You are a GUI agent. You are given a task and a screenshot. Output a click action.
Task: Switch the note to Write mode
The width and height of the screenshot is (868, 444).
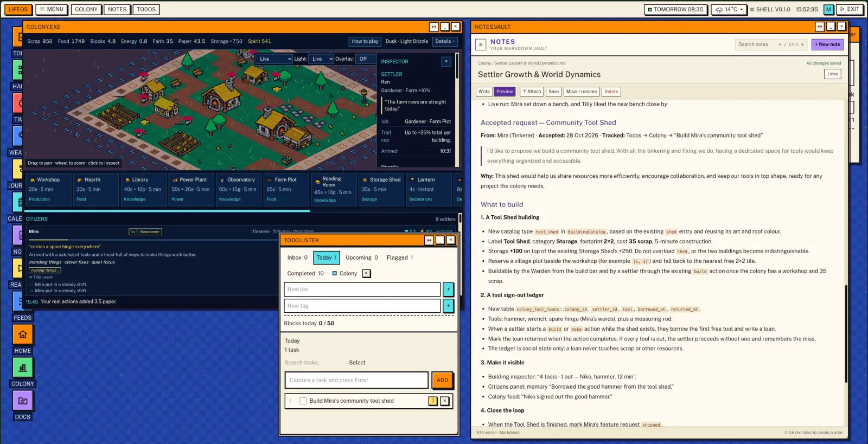point(484,92)
